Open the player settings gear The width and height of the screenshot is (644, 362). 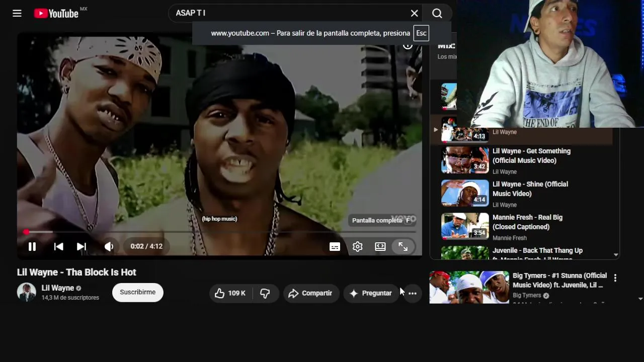(x=357, y=246)
